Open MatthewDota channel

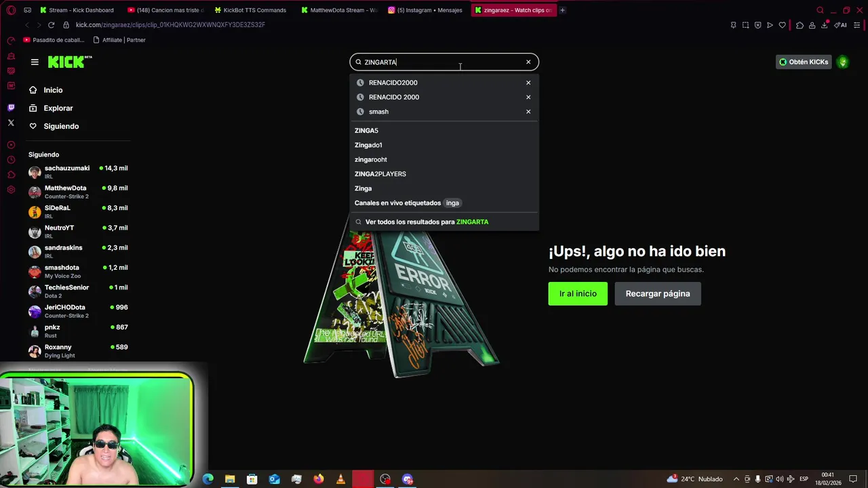[x=78, y=192]
